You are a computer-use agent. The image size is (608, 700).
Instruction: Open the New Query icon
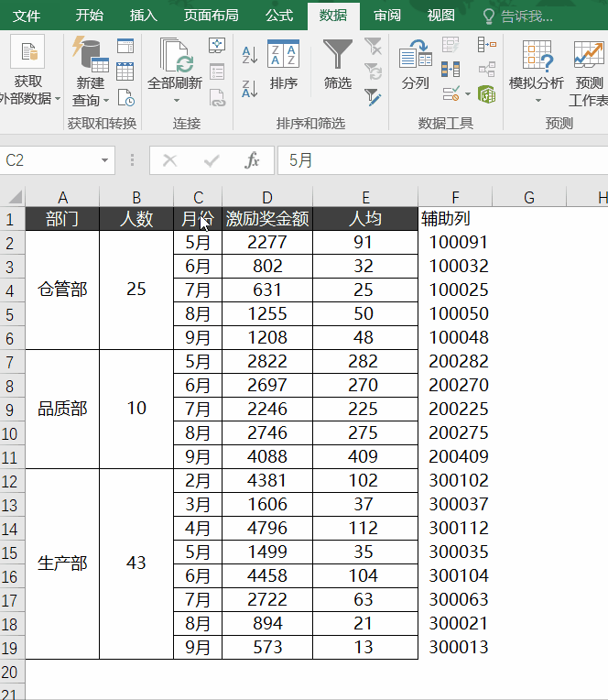click(91, 53)
